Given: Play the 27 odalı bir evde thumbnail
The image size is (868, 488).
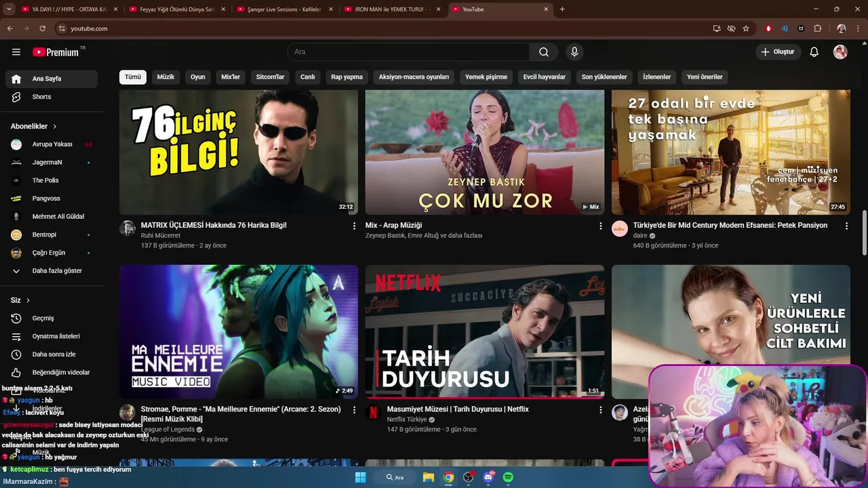Looking at the screenshot, I should (731, 152).
